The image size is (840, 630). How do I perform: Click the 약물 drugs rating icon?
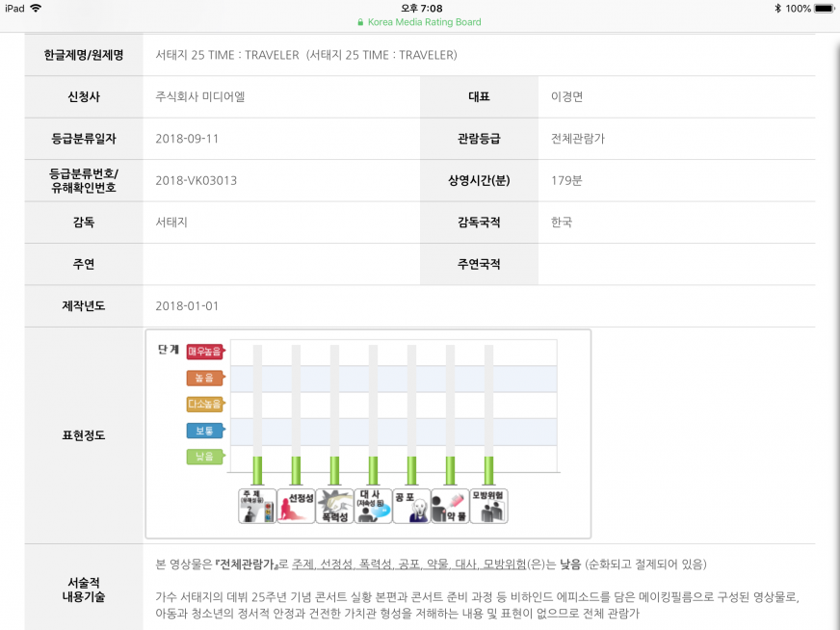pyautogui.click(x=450, y=506)
